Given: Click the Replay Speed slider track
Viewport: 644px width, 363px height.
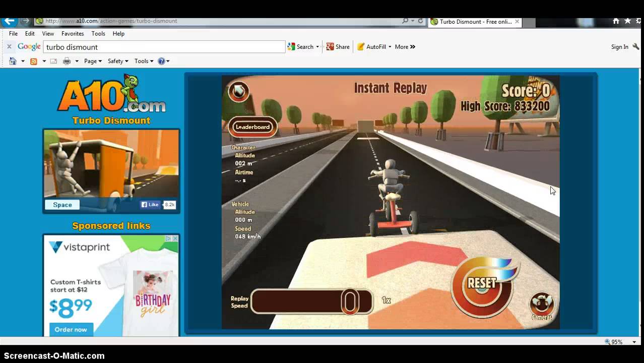Looking at the screenshot, I should tap(312, 301).
